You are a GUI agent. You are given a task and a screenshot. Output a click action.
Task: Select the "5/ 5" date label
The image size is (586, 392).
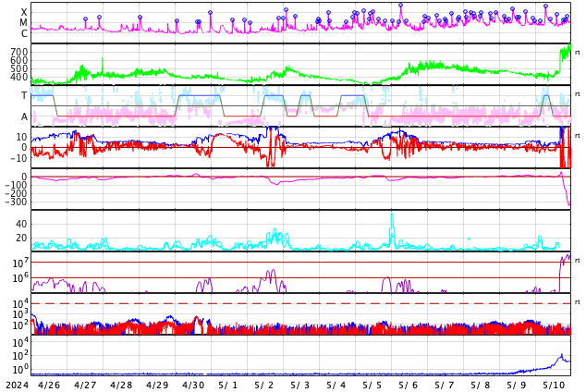(372, 386)
